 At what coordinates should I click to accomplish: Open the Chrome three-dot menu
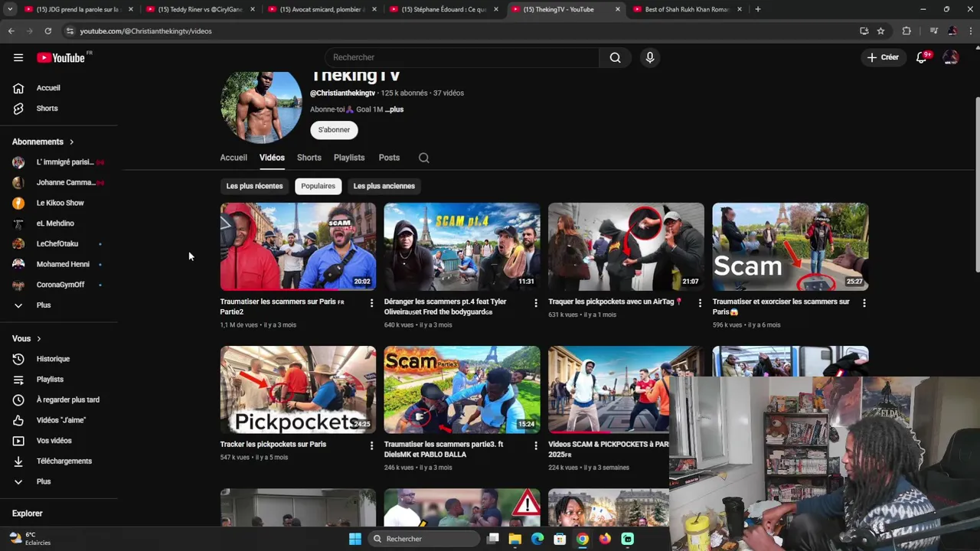click(969, 31)
